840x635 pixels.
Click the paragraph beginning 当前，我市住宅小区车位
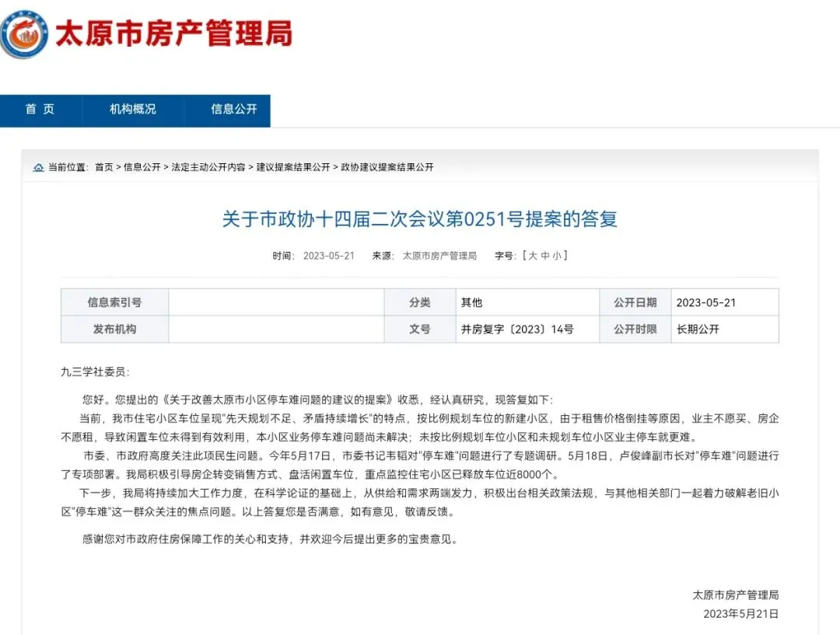click(x=420, y=427)
